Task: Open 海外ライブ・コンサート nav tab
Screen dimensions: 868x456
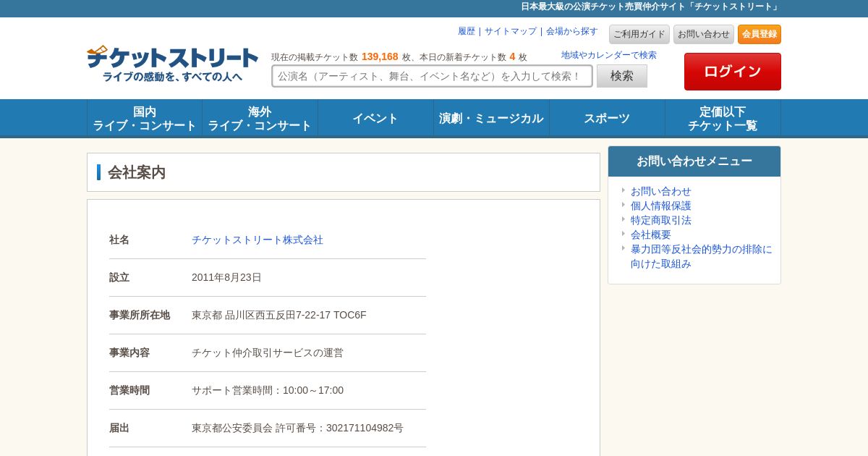Action: [260, 118]
